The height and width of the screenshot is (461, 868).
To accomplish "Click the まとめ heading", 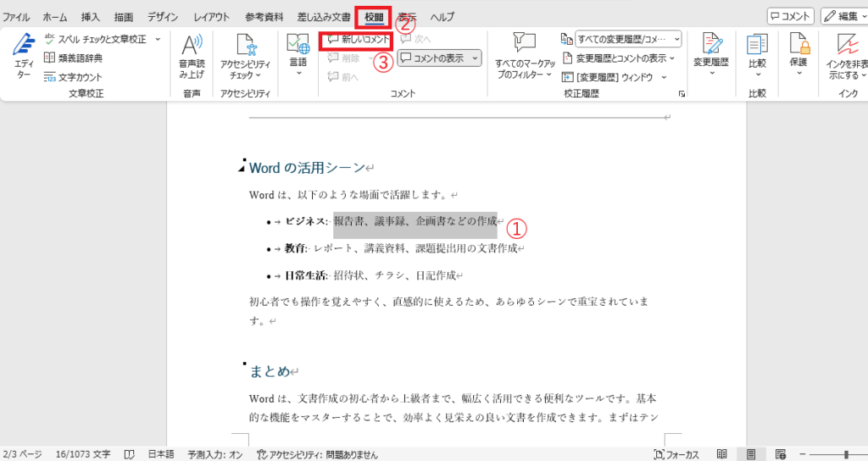I will 270,371.
